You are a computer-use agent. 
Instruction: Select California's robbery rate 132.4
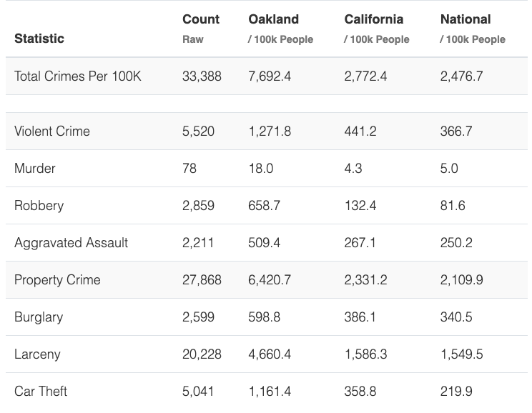point(360,206)
